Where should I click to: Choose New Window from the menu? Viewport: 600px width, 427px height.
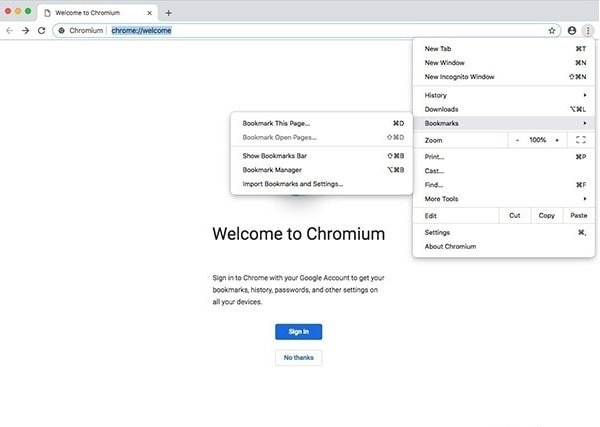coord(504,63)
